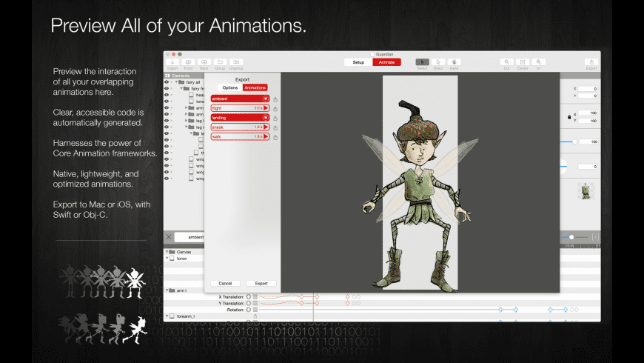The height and width of the screenshot is (363, 644).
Task: Click the Y Translation keyframe circle icon
Action: (249, 304)
